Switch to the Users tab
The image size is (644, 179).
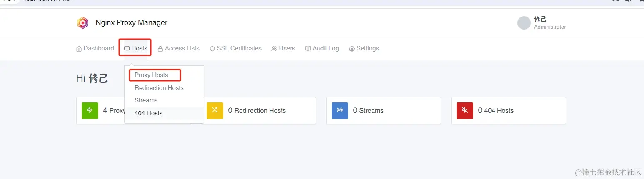[283, 48]
